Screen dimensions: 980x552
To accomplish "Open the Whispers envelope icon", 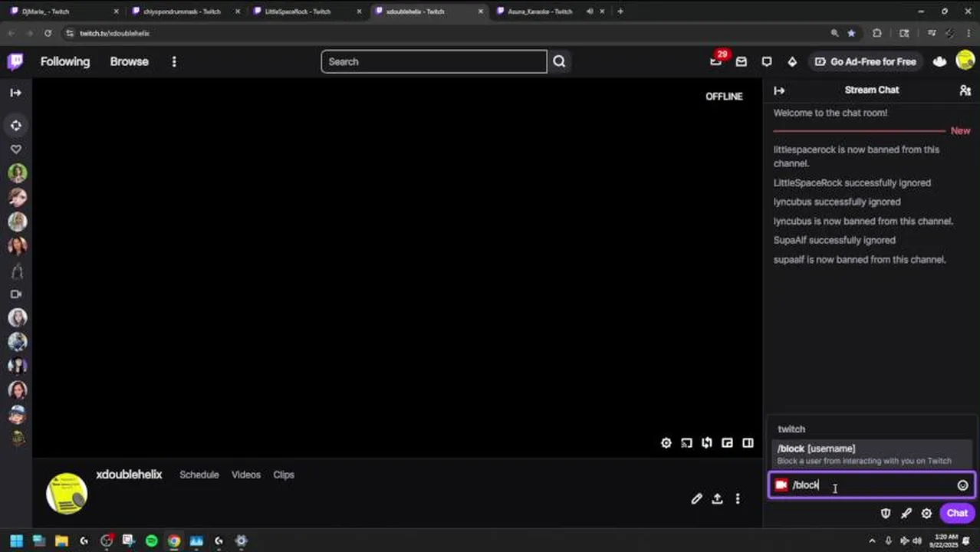I will [741, 61].
